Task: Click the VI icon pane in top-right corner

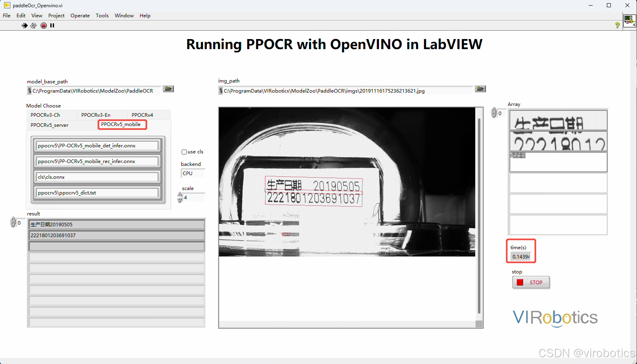Action: click(629, 21)
